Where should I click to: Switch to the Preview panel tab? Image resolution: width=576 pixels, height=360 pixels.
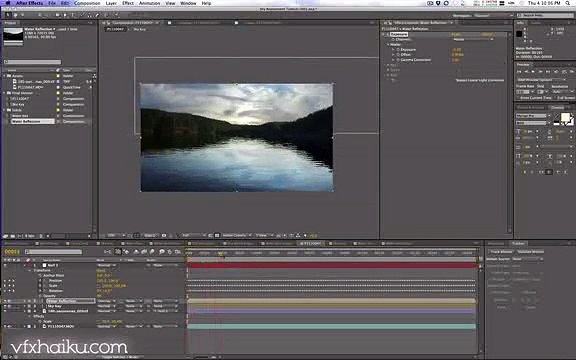pos(523,65)
